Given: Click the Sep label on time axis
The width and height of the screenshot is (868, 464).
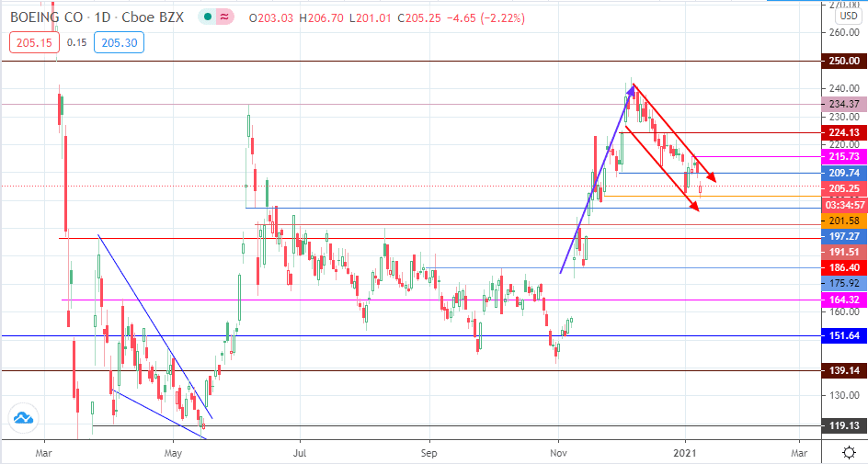Looking at the screenshot, I should click(429, 454).
